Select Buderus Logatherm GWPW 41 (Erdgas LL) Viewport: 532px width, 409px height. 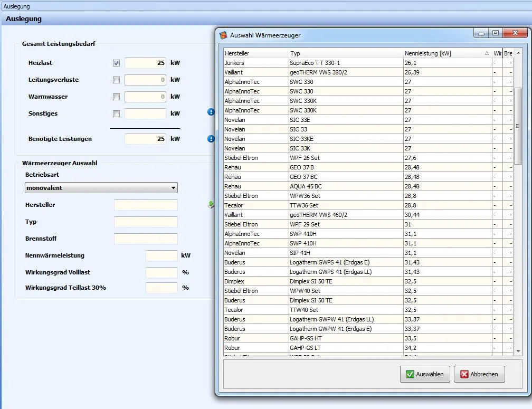(368, 319)
